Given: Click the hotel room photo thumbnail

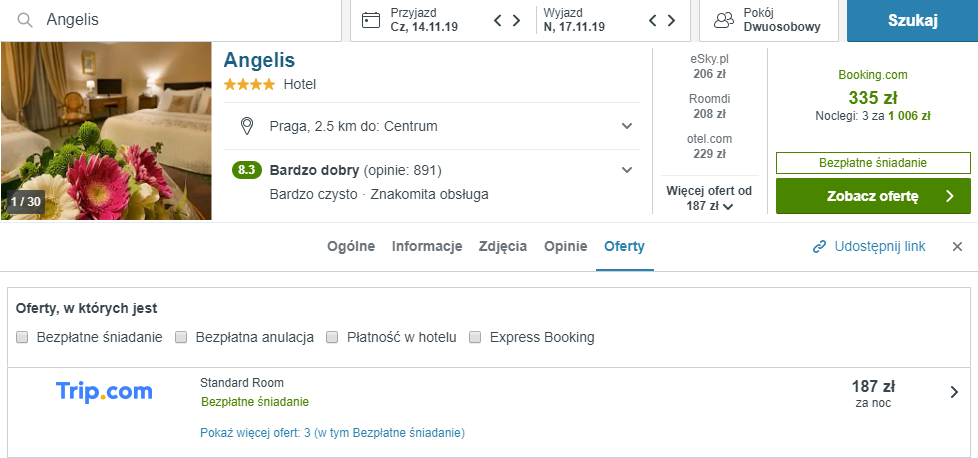Looking at the screenshot, I should (106, 131).
